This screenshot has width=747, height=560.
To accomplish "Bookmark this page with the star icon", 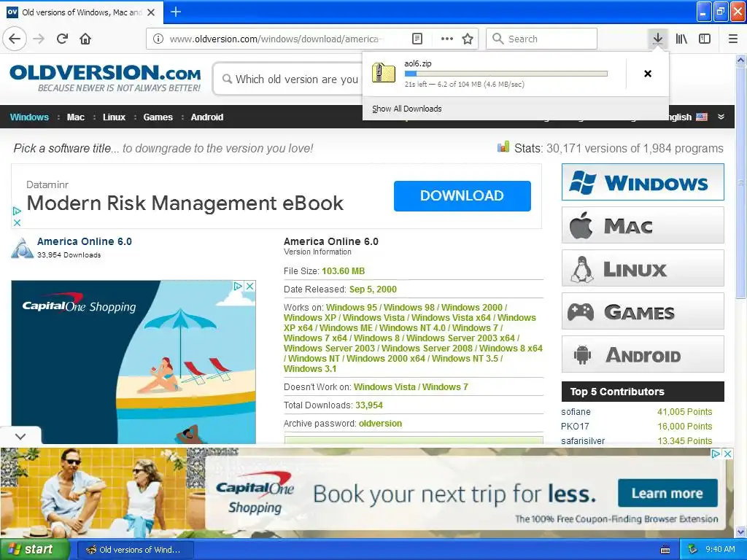I will pyautogui.click(x=468, y=39).
